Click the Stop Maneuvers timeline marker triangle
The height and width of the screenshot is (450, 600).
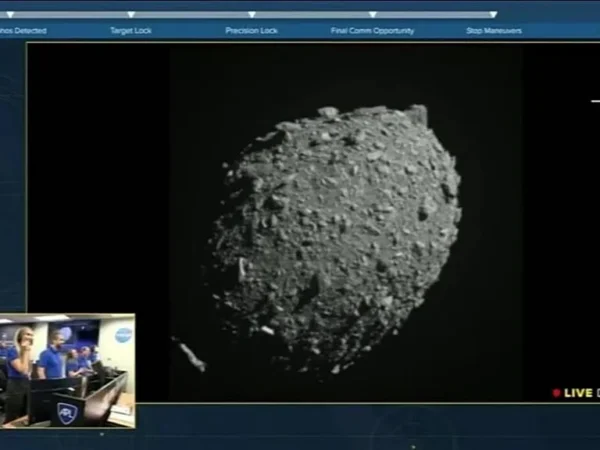click(493, 15)
